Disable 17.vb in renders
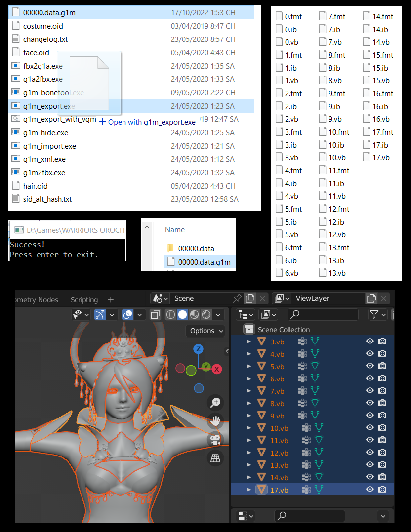This screenshot has width=411, height=532. pos(382,489)
